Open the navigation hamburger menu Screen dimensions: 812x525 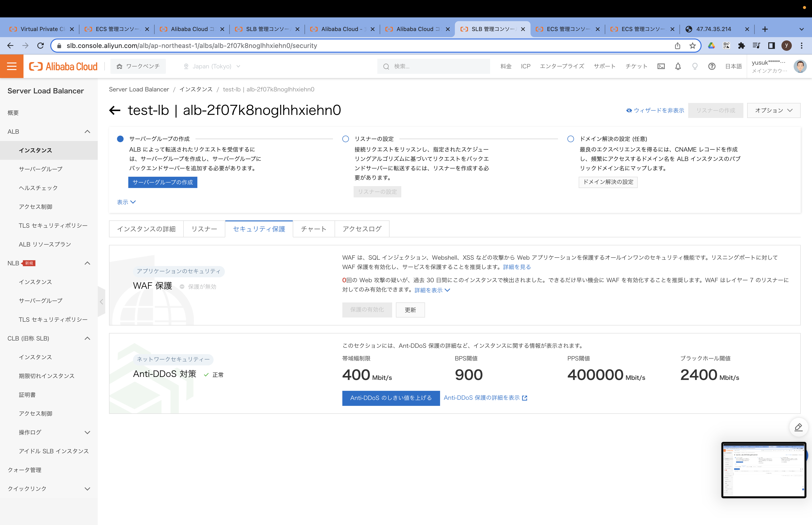[x=12, y=66]
